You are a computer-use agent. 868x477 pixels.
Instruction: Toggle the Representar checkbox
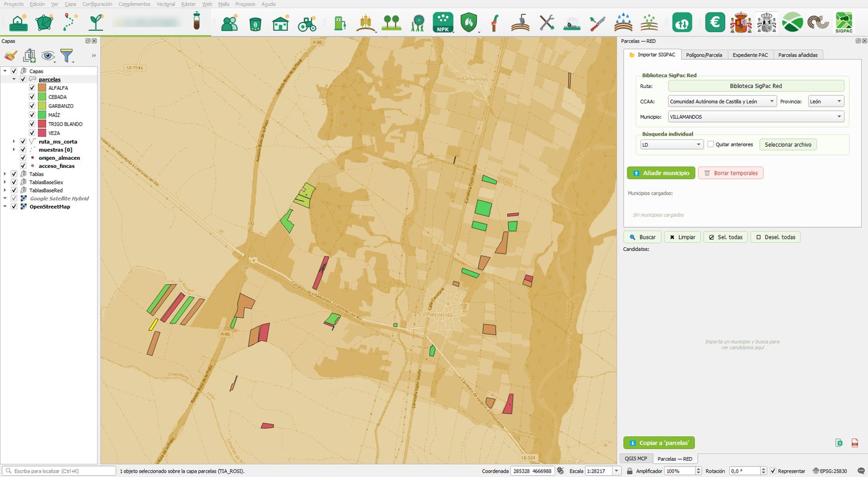[773, 471]
